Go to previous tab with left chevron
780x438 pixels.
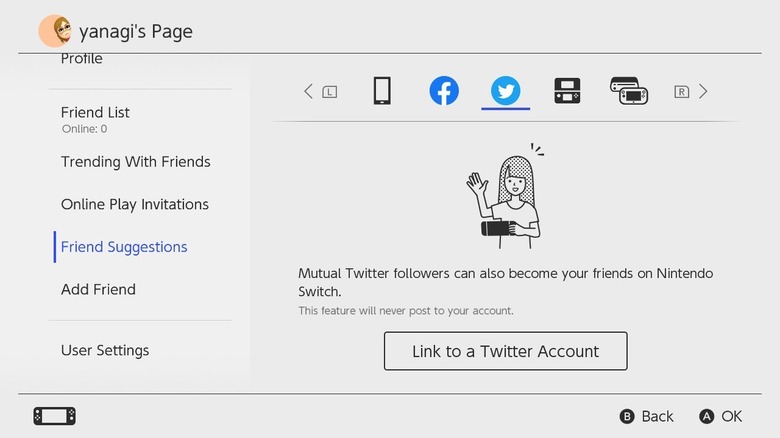pyautogui.click(x=309, y=92)
